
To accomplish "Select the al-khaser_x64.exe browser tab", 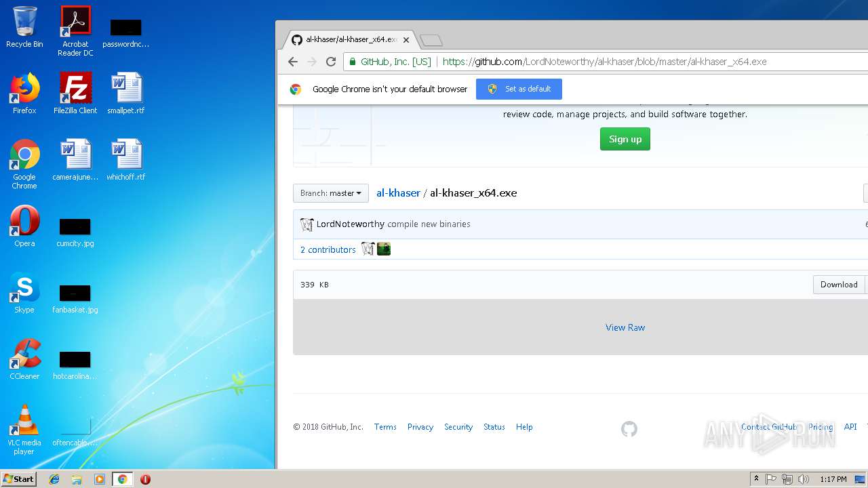I will point(349,40).
